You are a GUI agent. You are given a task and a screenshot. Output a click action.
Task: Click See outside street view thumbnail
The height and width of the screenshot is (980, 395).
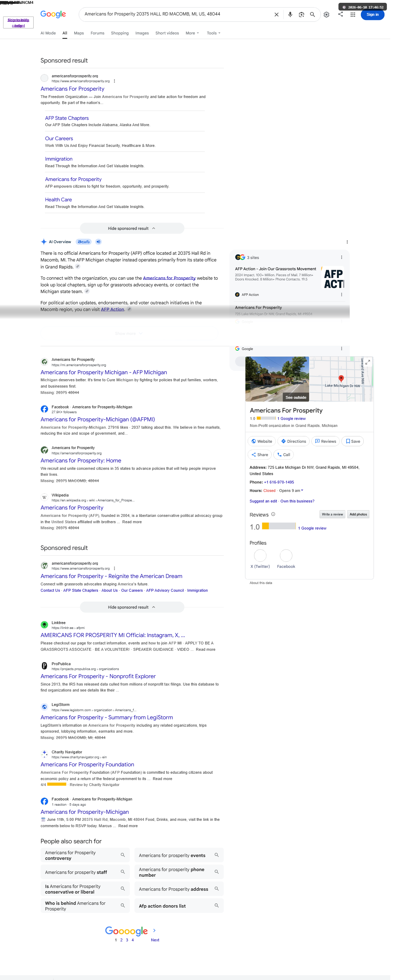(277, 379)
